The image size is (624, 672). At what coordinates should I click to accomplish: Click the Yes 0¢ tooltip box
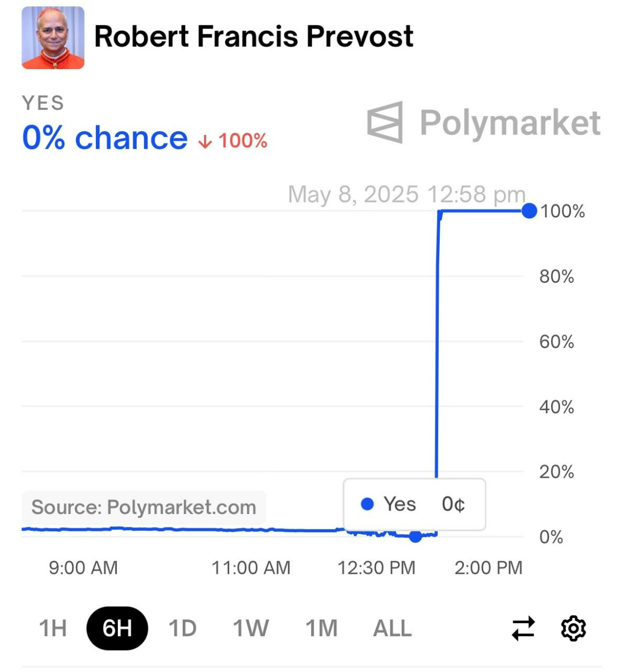coord(414,504)
